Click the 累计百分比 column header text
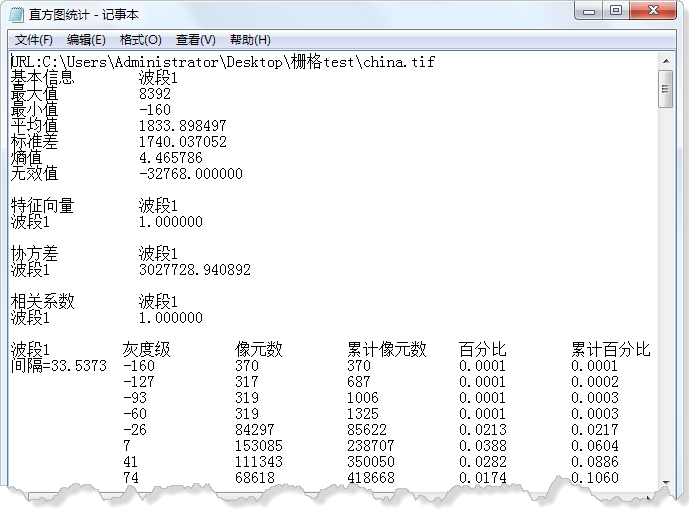 click(x=610, y=350)
